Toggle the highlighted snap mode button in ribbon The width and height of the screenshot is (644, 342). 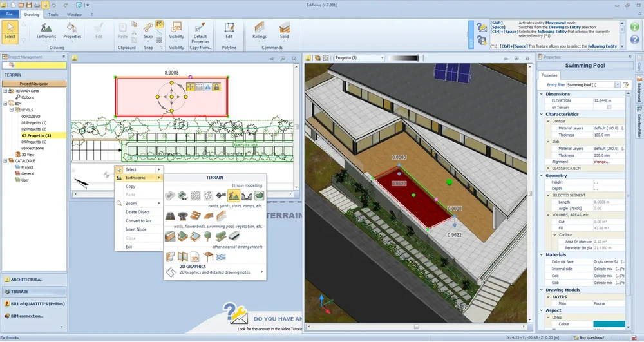[x=159, y=25]
